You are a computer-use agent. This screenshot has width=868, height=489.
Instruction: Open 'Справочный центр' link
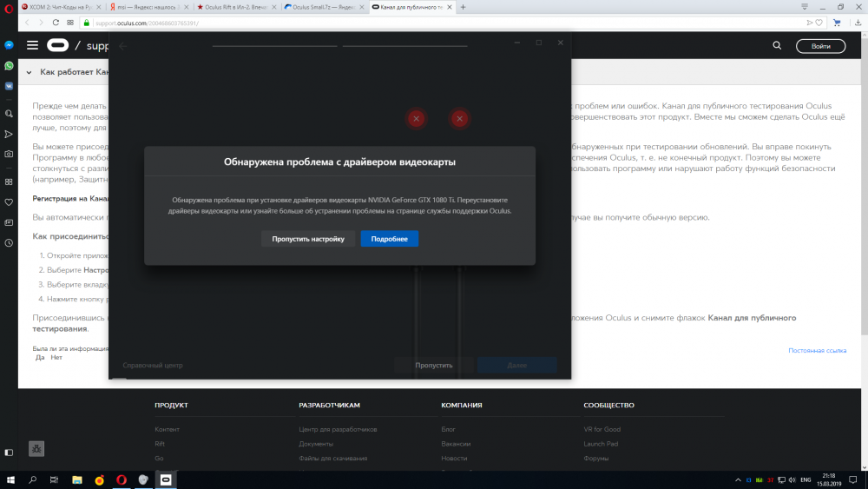tap(153, 365)
